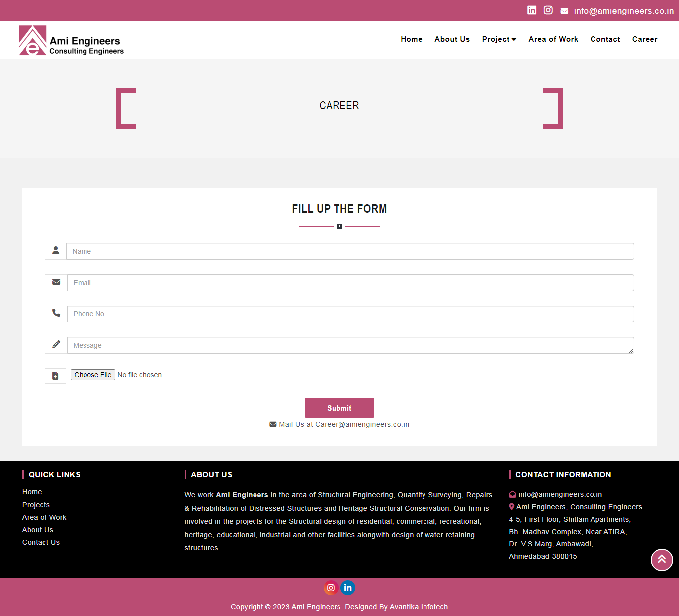
Task: Open the footer Instagram icon
Action: pyautogui.click(x=331, y=588)
